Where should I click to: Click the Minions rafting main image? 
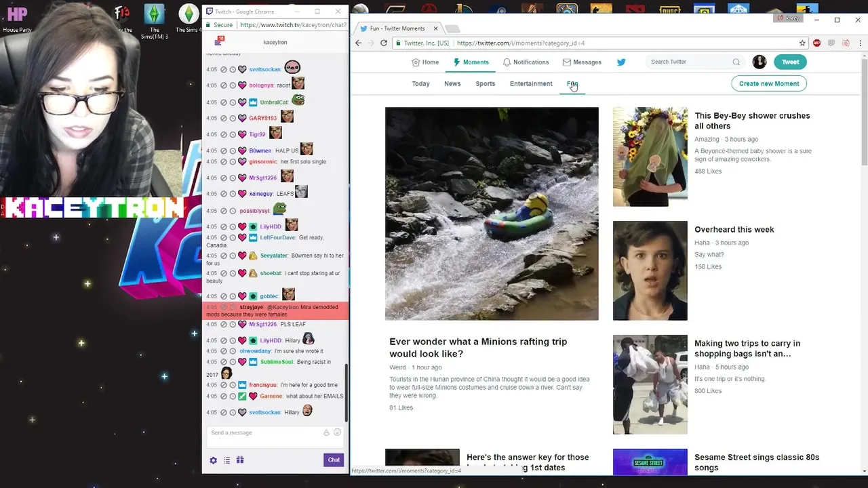[x=492, y=213]
